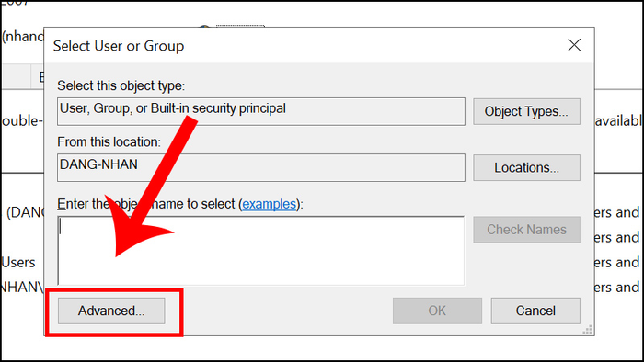The height and width of the screenshot is (362, 644).
Task: Click the 'available' text in background window
Action: (x=618, y=120)
